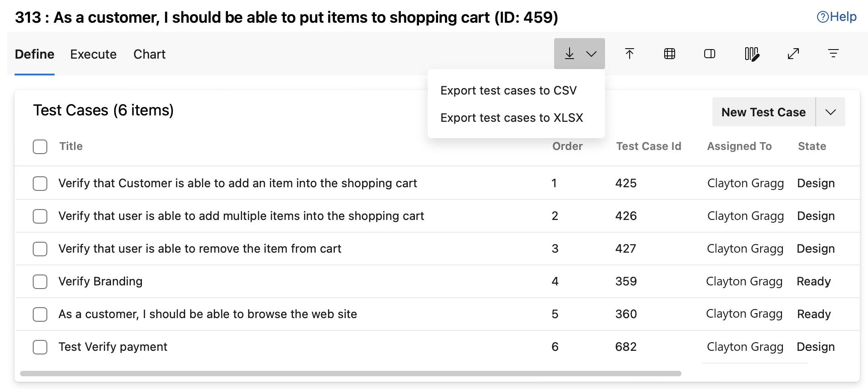868x389 pixels.
Task: Open the filter icon
Action: point(833,53)
